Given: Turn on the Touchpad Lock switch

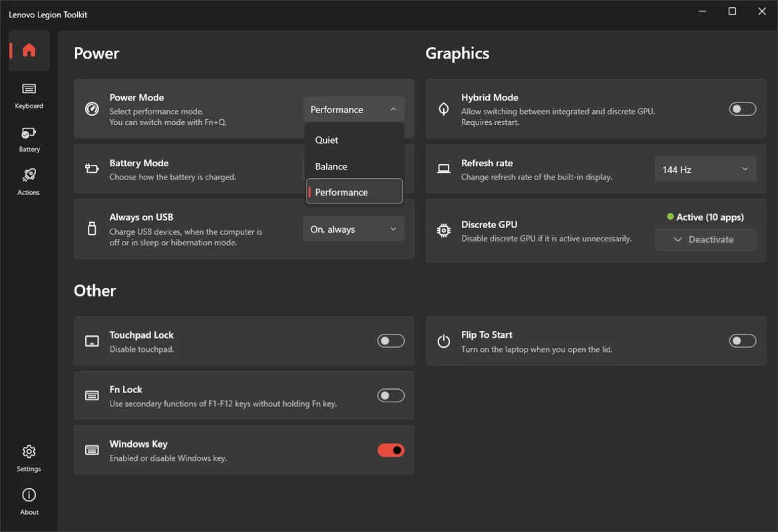Looking at the screenshot, I should click(391, 341).
